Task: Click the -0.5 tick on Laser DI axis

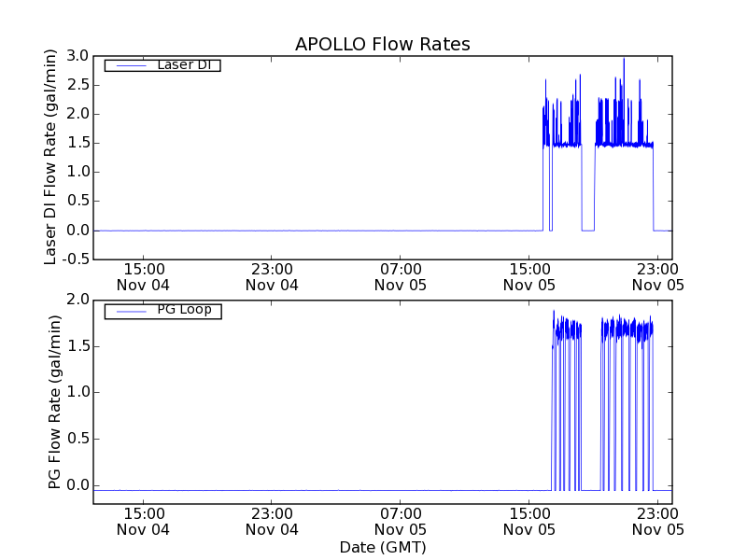Action: tap(76, 259)
